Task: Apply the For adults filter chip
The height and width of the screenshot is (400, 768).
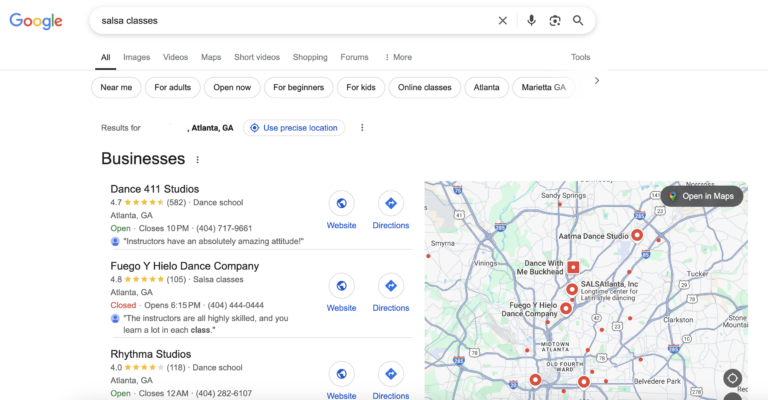Action: point(172,88)
